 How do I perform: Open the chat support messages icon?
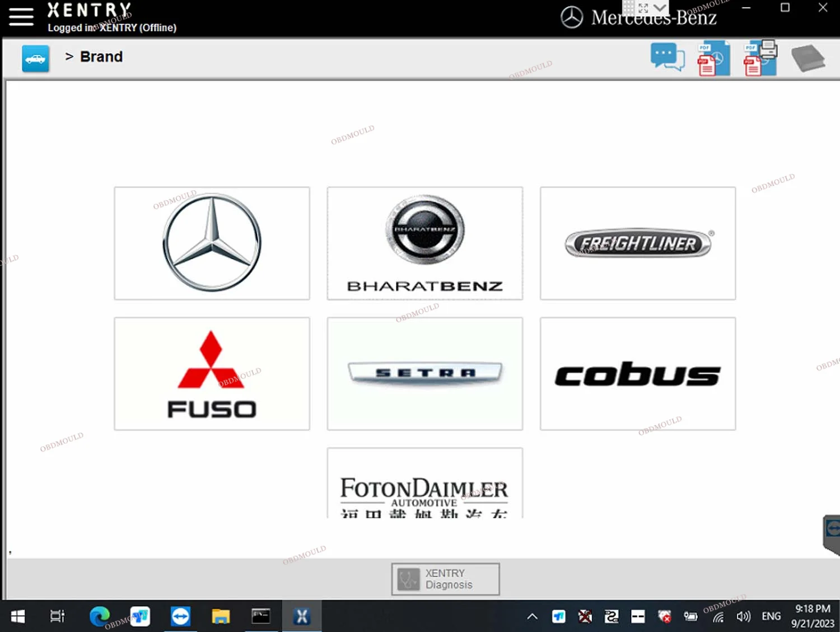[x=667, y=58]
